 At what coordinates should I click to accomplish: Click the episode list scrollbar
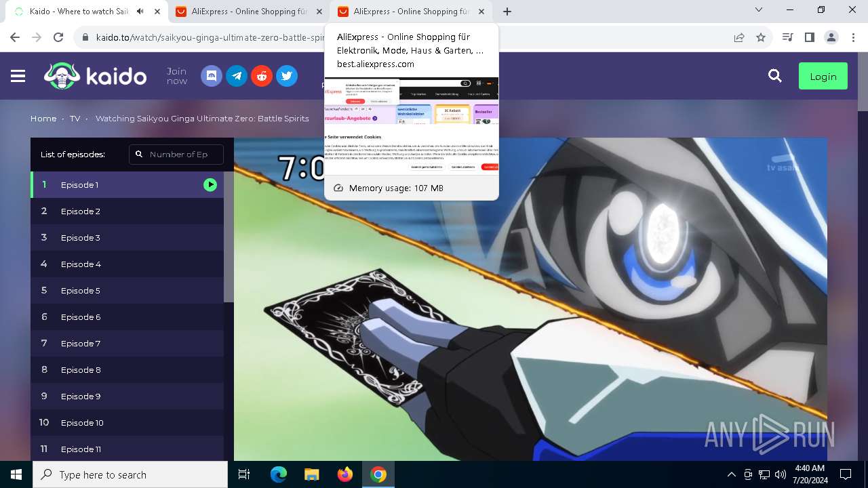point(229,237)
